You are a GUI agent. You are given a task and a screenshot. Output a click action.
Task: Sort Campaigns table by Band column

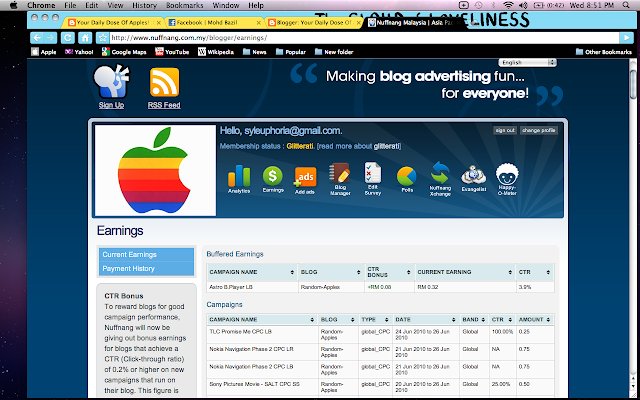(x=473, y=320)
